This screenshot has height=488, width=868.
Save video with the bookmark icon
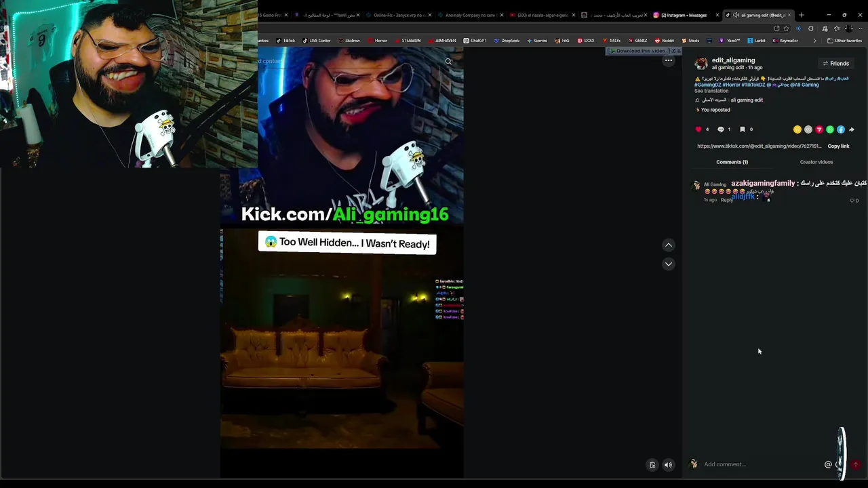tap(743, 129)
